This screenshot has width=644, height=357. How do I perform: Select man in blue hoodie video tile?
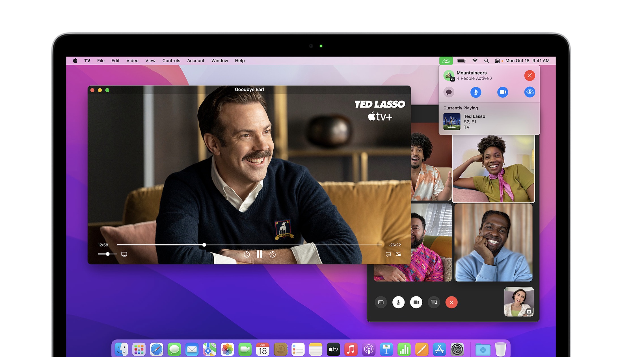click(x=493, y=243)
